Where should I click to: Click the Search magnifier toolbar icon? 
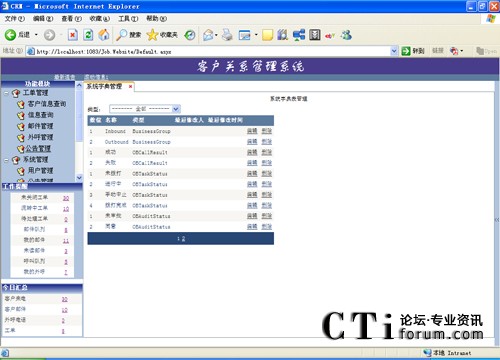click(121, 35)
